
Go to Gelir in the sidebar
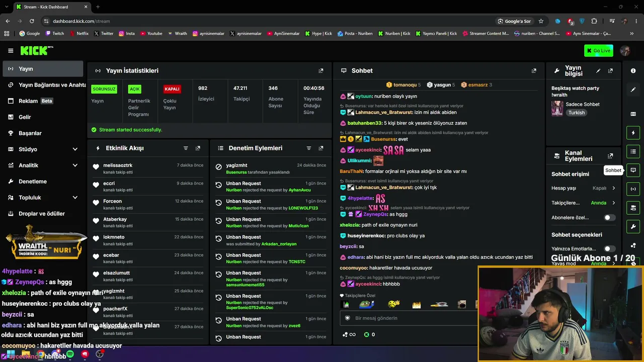pos(43,117)
